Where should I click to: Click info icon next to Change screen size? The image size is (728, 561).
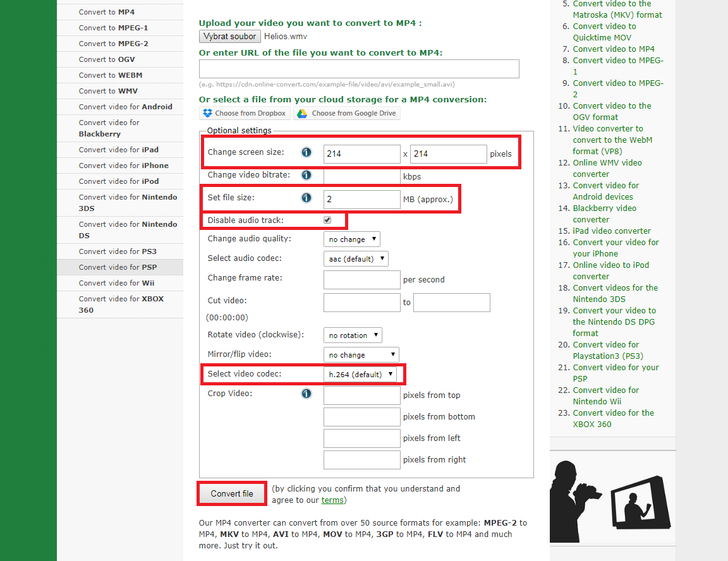coord(306,153)
